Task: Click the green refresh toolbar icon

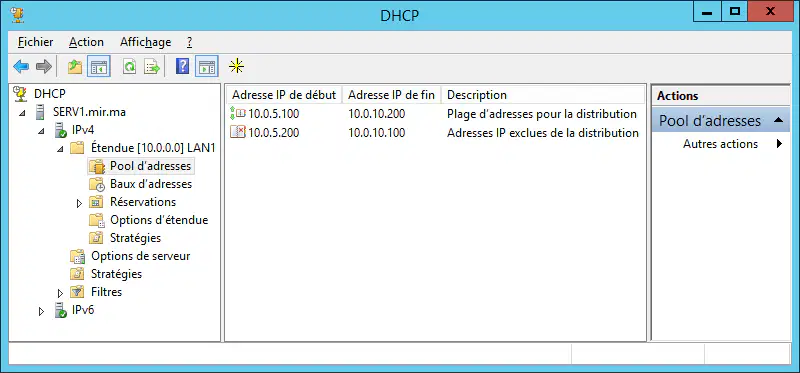Action: click(x=130, y=66)
